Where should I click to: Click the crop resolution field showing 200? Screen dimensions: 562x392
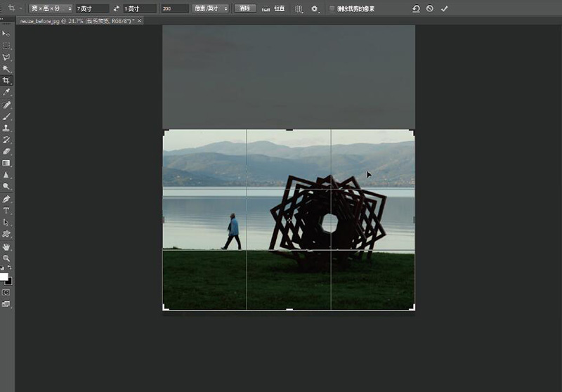174,8
